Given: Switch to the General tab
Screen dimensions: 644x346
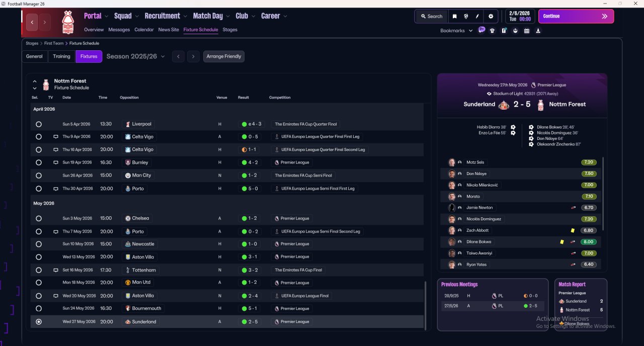Looking at the screenshot, I should (34, 56).
